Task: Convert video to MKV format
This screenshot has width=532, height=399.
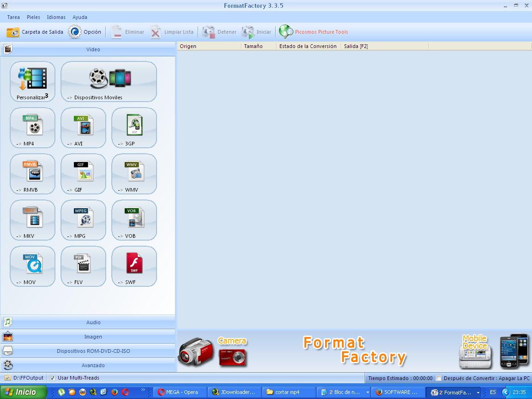Action: pyautogui.click(x=33, y=220)
